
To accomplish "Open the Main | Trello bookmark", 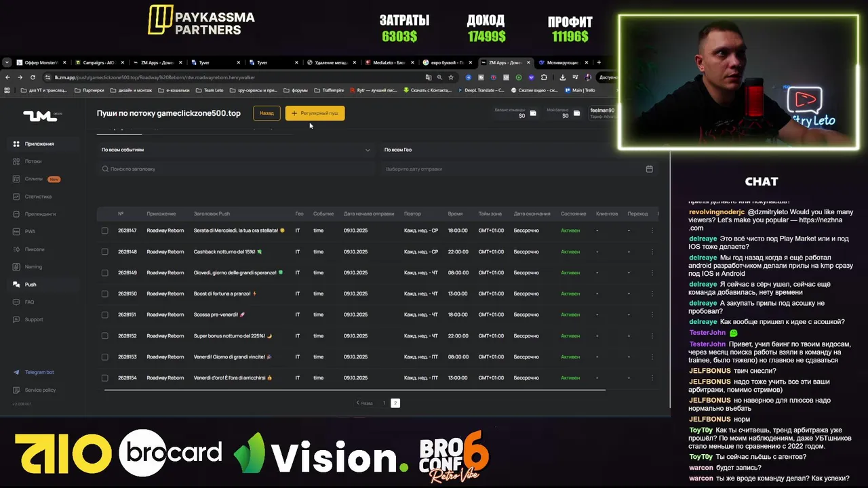I will point(580,90).
